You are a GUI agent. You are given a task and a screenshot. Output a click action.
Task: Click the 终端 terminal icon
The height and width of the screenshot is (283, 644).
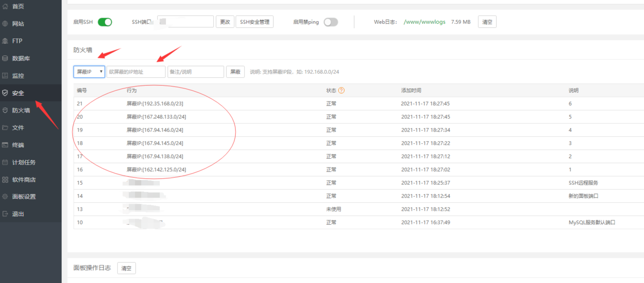pos(5,145)
